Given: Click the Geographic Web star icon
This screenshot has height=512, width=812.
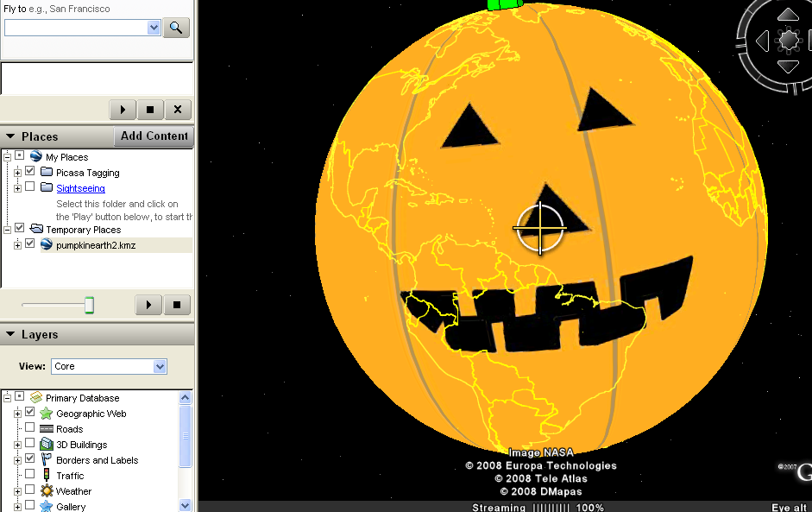Looking at the screenshot, I should click(47, 413).
